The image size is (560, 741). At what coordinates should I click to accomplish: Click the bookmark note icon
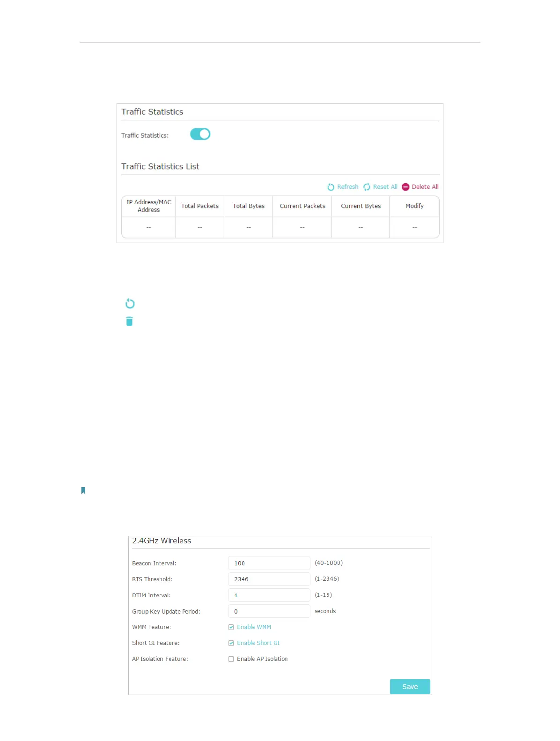tap(83, 490)
